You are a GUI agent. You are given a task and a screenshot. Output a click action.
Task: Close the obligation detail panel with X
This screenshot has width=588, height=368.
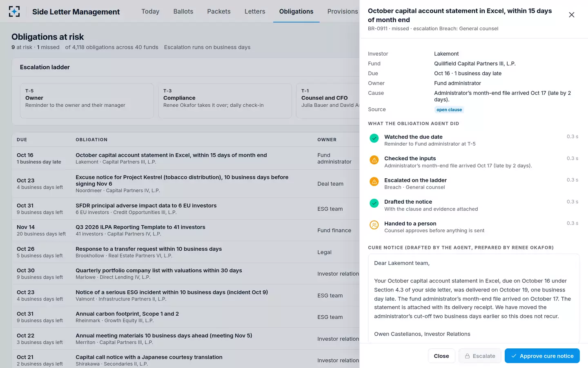(572, 15)
